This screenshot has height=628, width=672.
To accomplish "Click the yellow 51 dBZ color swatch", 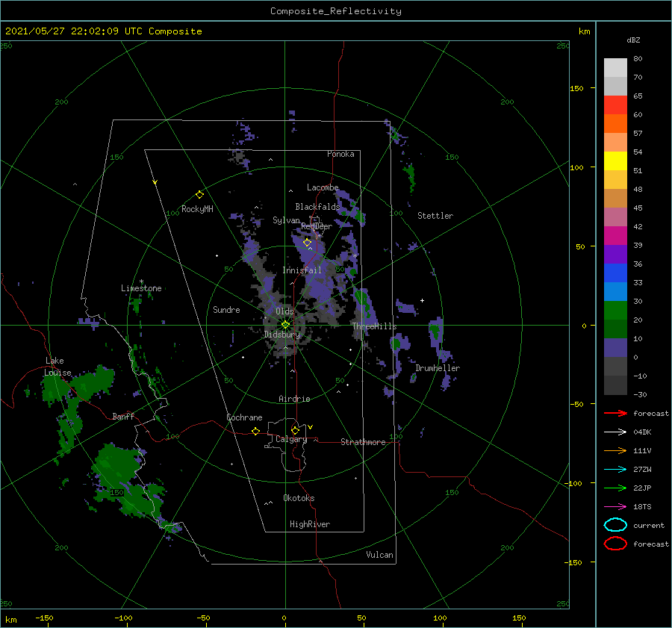I will tap(615, 161).
